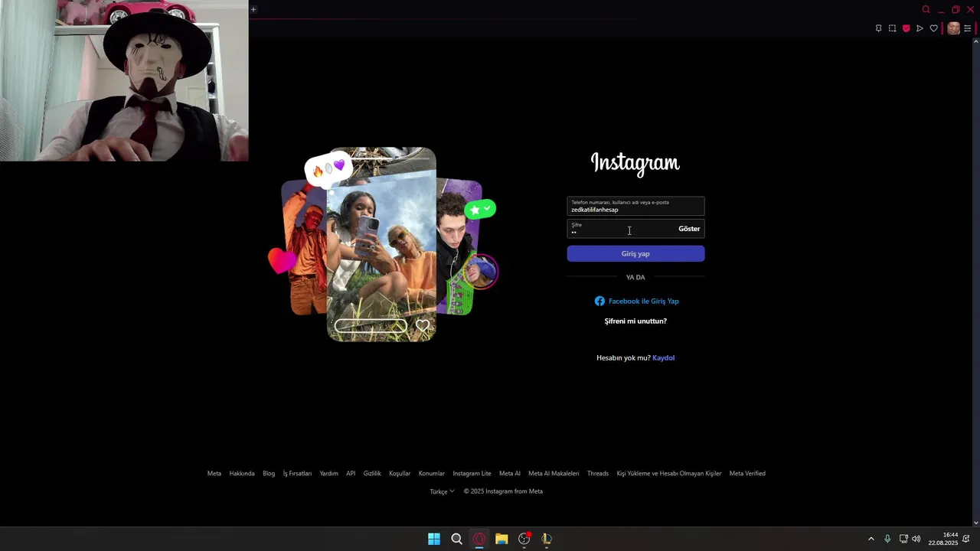Open Opera search tabs magnifier icon
The image size is (980, 551).
(926, 9)
